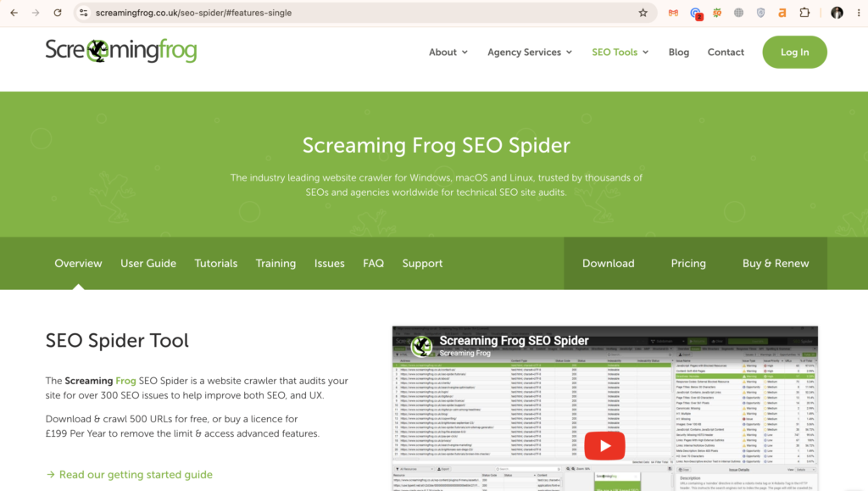This screenshot has width=868, height=491.
Task: Open the Extensions puzzle-piece menu
Action: tap(804, 13)
